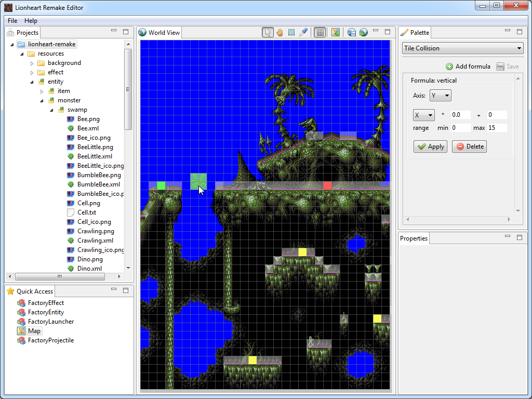This screenshot has height=399, width=532.
Task: Open the Axis Y dropdown
Action: coord(440,96)
